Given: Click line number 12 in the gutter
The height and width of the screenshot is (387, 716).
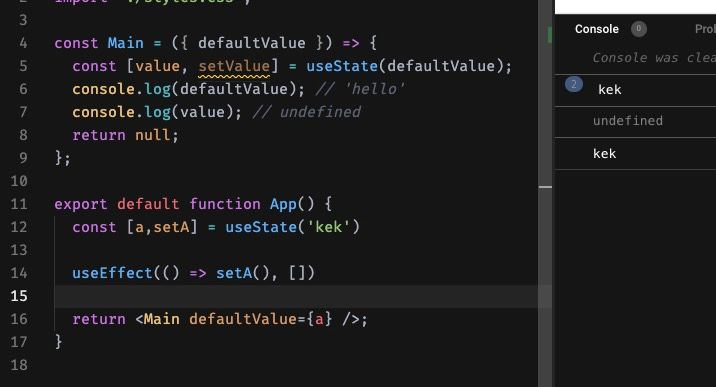Looking at the screenshot, I should 19,227.
